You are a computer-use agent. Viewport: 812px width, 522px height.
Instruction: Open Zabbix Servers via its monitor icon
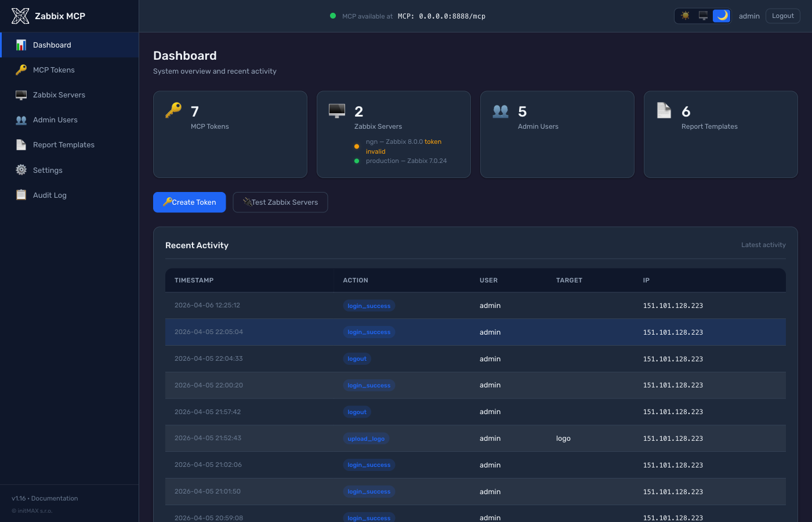coord(21,95)
